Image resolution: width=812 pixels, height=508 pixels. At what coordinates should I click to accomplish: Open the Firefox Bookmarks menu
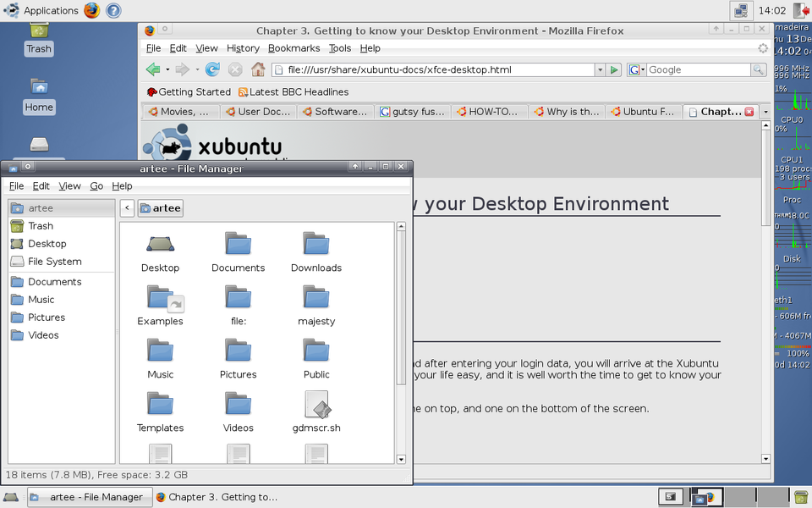[x=294, y=48]
